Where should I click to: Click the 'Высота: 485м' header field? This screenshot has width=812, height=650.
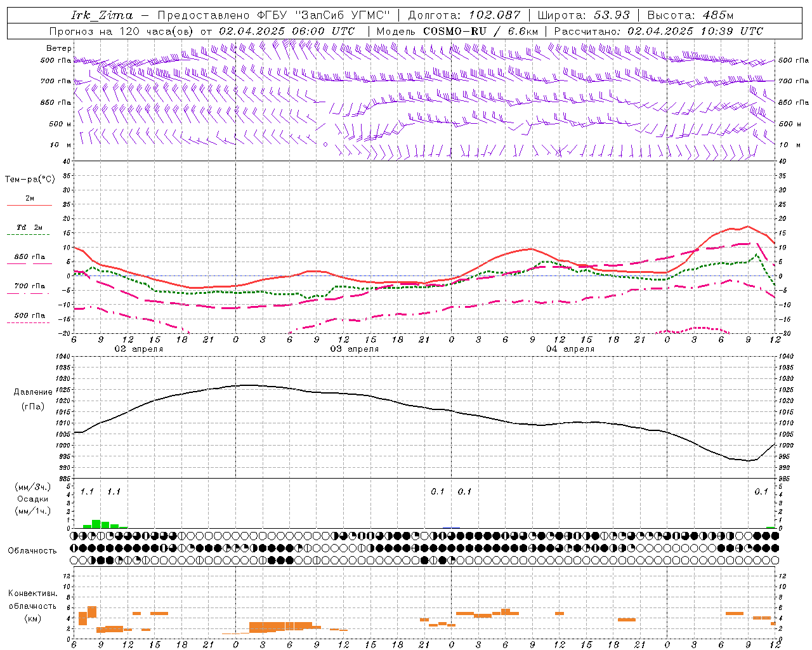(690, 15)
